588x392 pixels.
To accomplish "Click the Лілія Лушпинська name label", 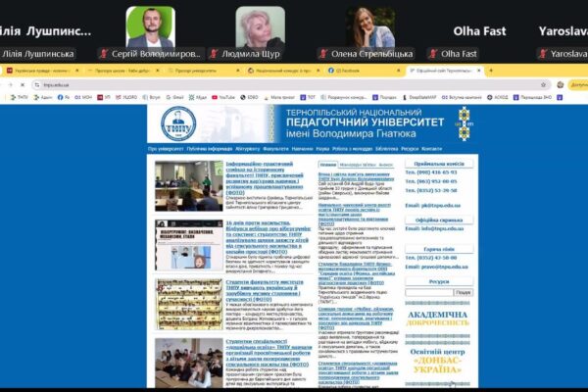I will coord(38,54).
